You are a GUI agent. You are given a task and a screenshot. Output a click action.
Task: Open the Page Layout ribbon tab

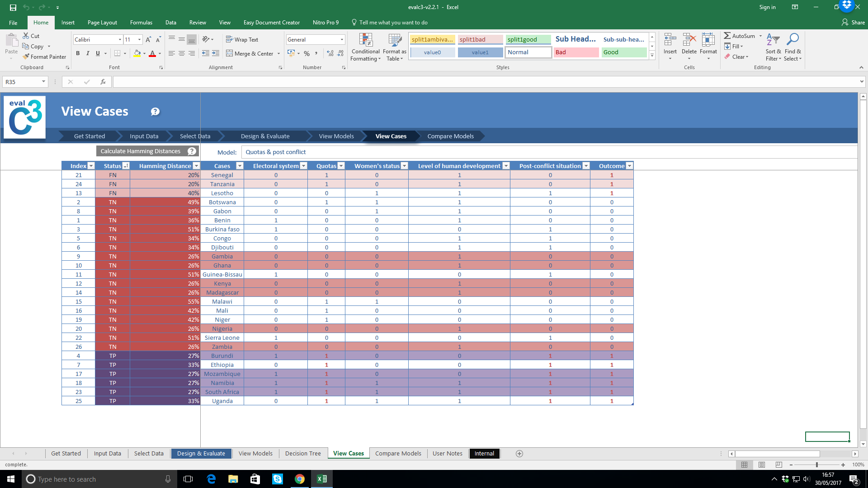tap(102, 23)
